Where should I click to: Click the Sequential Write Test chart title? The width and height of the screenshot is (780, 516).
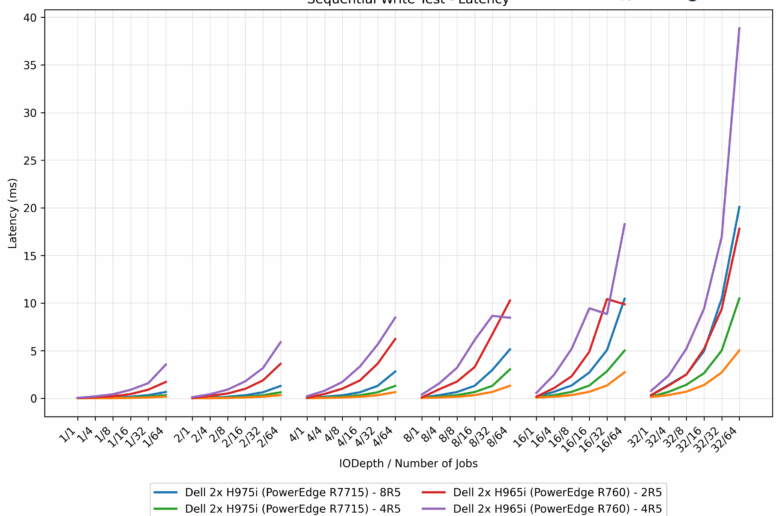click(x=408, y=3)
